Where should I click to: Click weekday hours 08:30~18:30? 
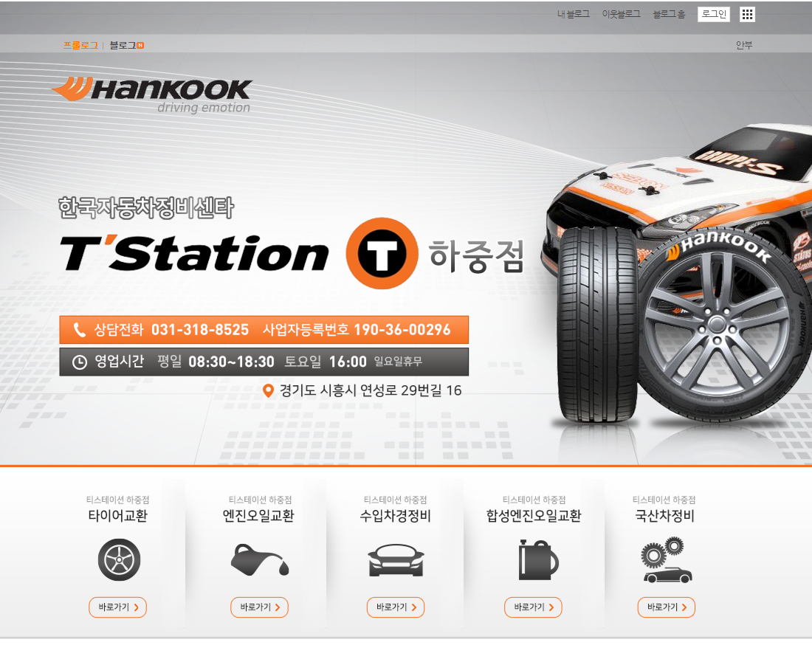231,362
